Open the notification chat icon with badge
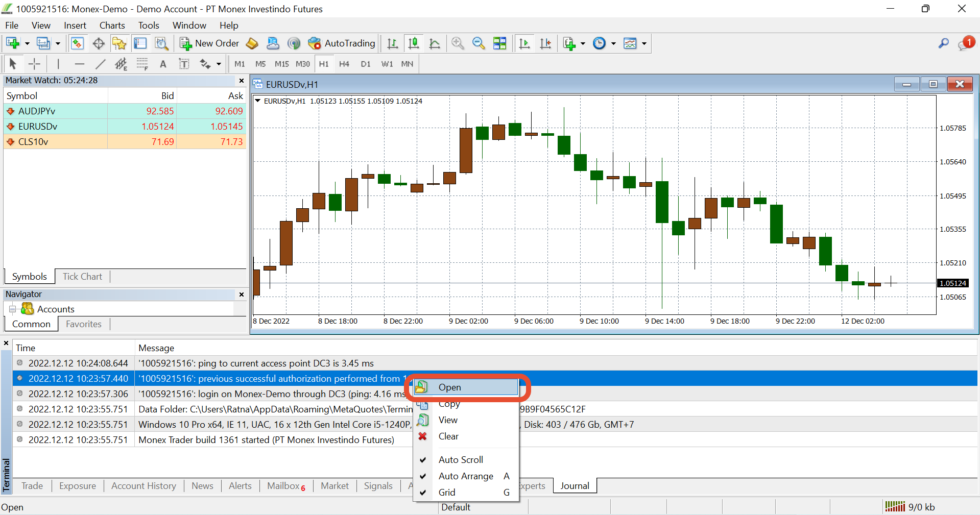The height and width of the screenshot is (515, 980). (966, 43)
